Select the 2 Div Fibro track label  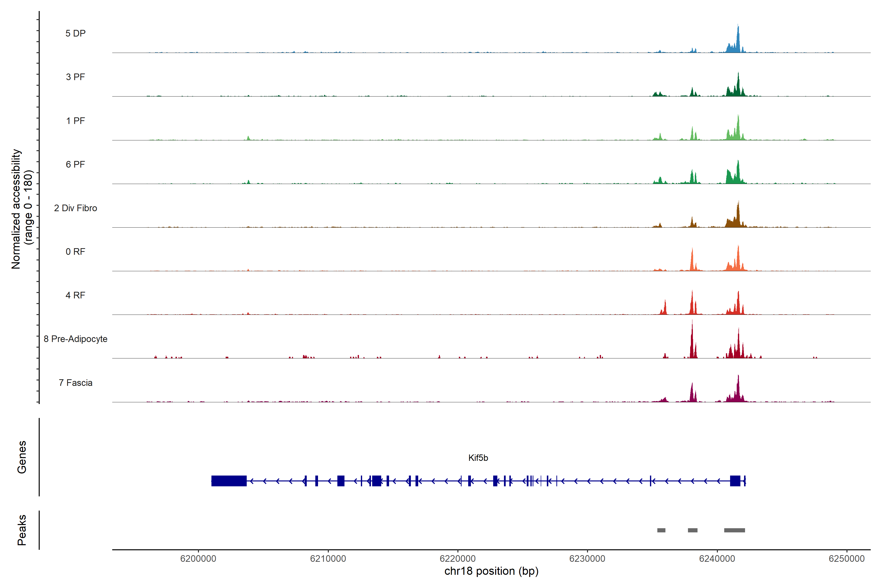(75, 208)
